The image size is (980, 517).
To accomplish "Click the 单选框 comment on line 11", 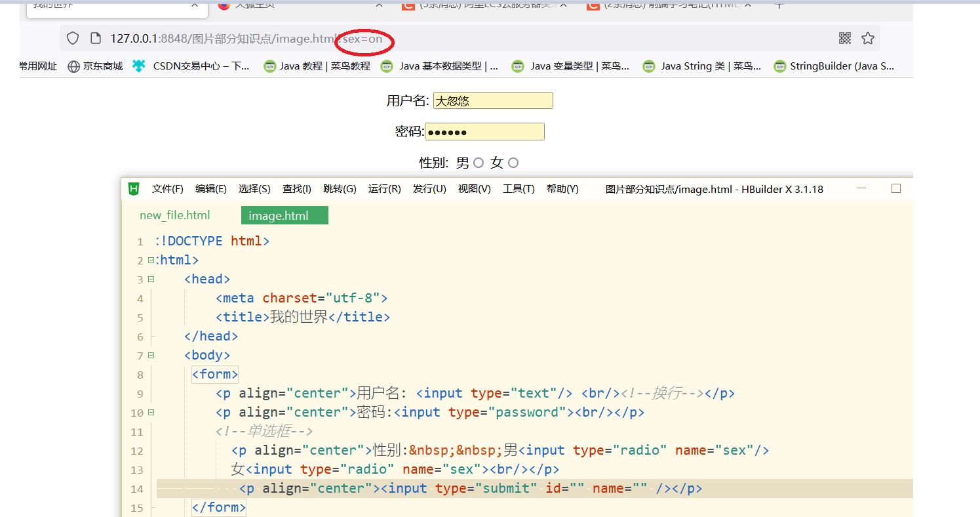I will 264,431.
